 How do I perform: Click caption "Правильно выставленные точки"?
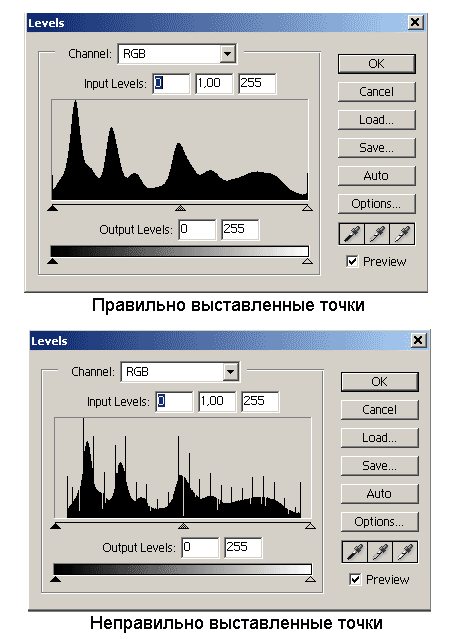tap(228, 305)
